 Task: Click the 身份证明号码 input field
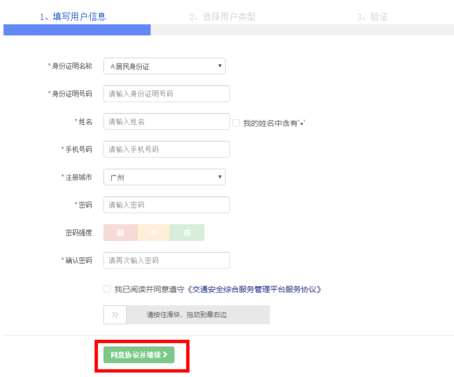tap(166, 94)
